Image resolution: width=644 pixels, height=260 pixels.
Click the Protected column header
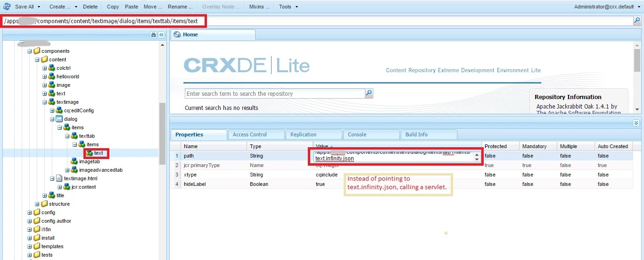pos(501,146)
